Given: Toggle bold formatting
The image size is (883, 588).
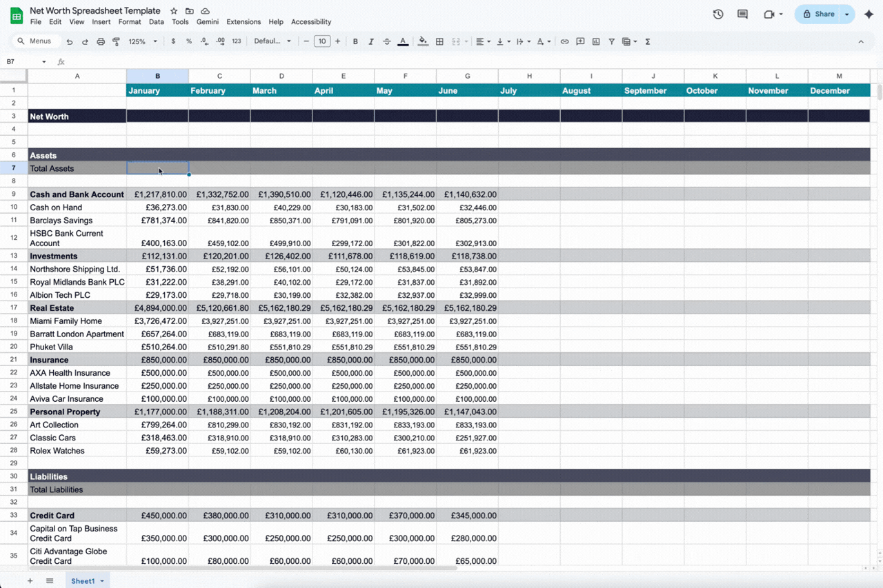Looking at the screenshot, I should (x=355, y=41).
